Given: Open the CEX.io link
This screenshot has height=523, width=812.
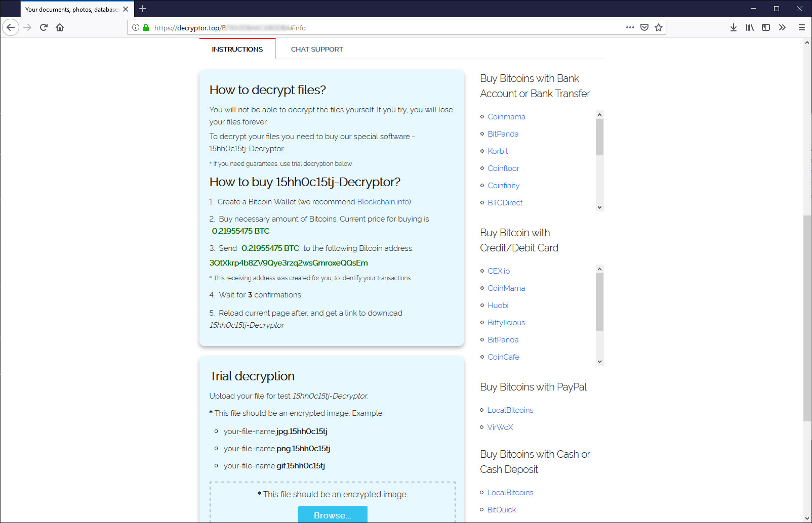Looking at the screenshot, I should tap(499, 271).
